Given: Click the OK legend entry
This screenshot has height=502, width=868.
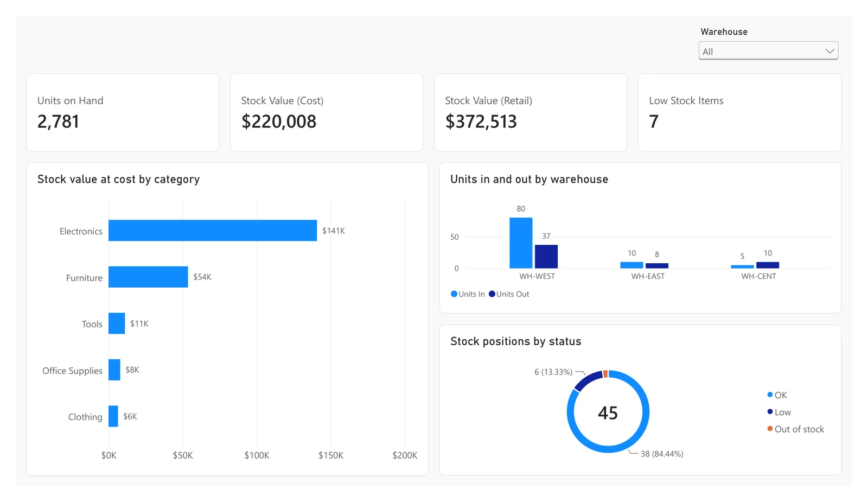Looking at the screenshot, I should (x=777, y=395).
